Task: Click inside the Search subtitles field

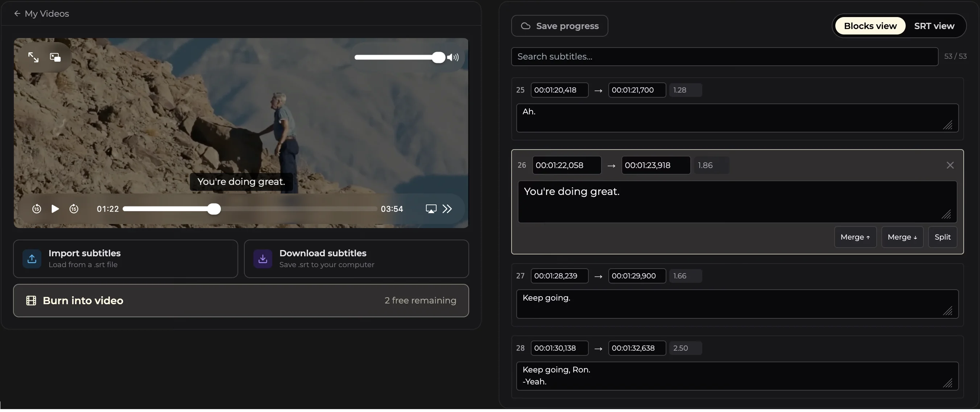Action: [723, 56]
